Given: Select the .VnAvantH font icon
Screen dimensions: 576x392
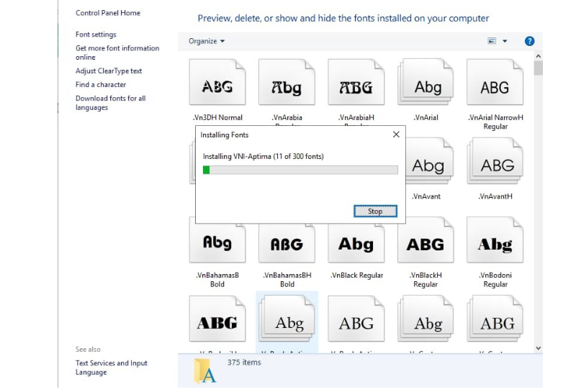Looking at the screenshot, I should [x=495, y=161].
